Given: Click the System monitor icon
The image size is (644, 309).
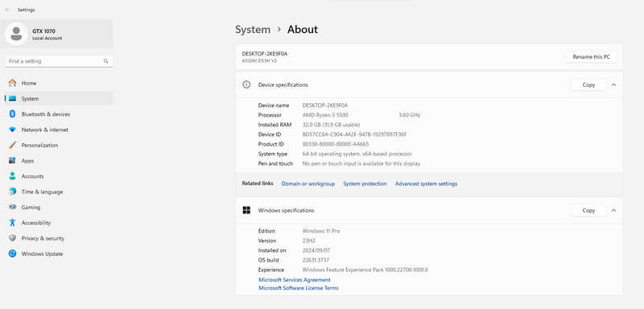Looking at the screenshot, I should pyautogui.click(x=12, y=98).
